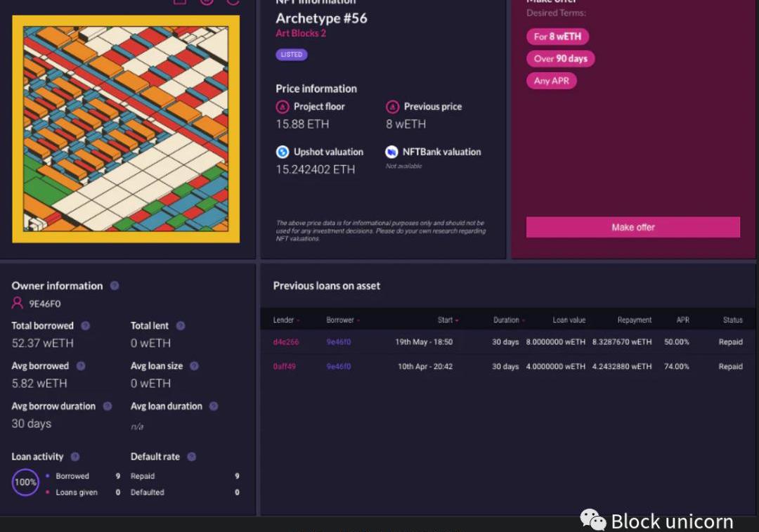The image size is (759, 532).
Task: Click the owner profile person icon
Action: click(18, 303)
